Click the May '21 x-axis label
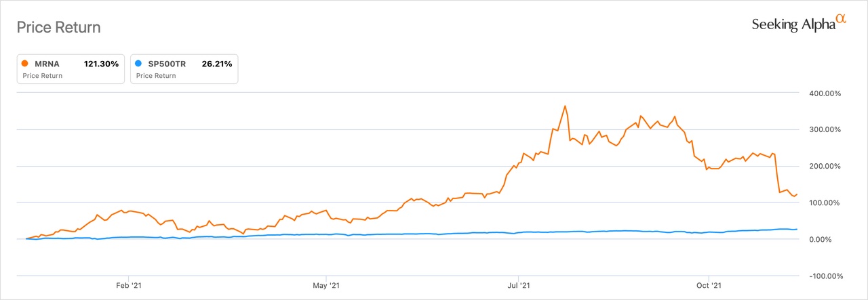Screen dimensions: 868x300 pos(326,286)
